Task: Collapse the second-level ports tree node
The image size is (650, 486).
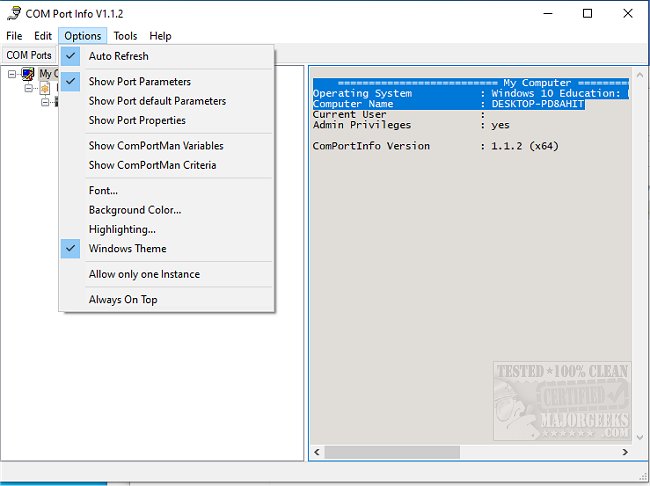Action: 29,88
